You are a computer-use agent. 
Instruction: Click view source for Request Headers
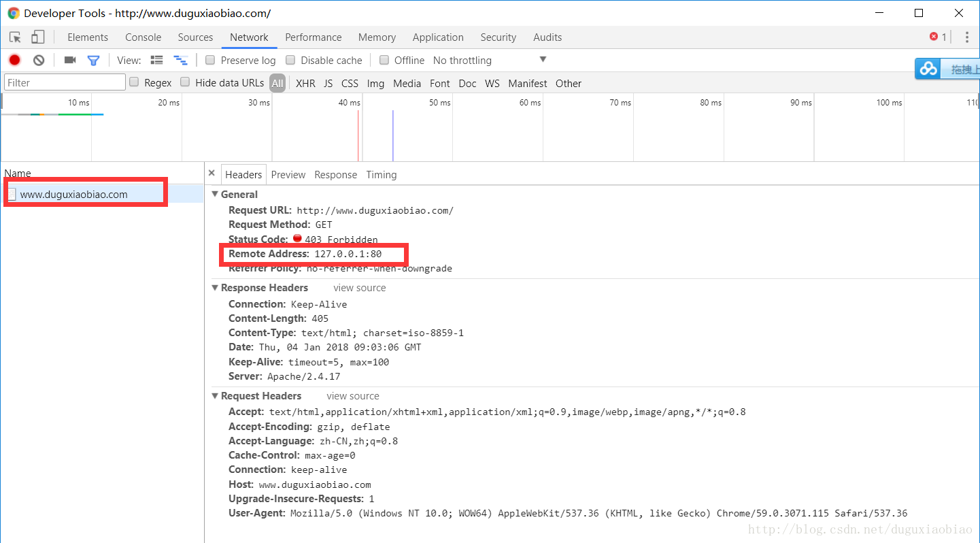(x=353, y=396)
